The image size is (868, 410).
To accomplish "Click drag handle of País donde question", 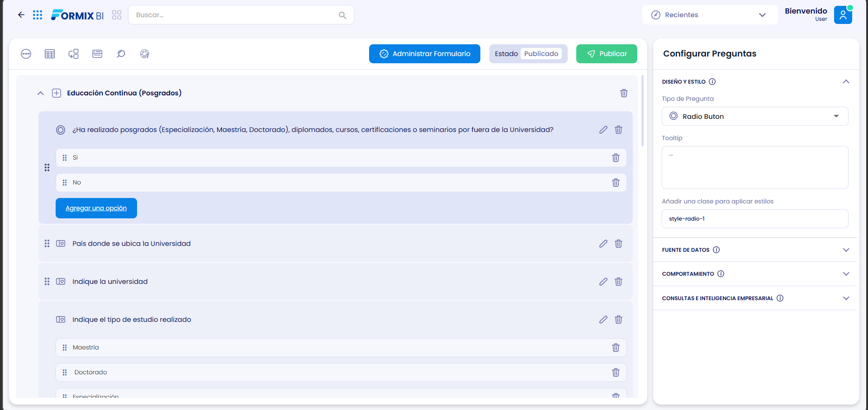I will [47, 244].
